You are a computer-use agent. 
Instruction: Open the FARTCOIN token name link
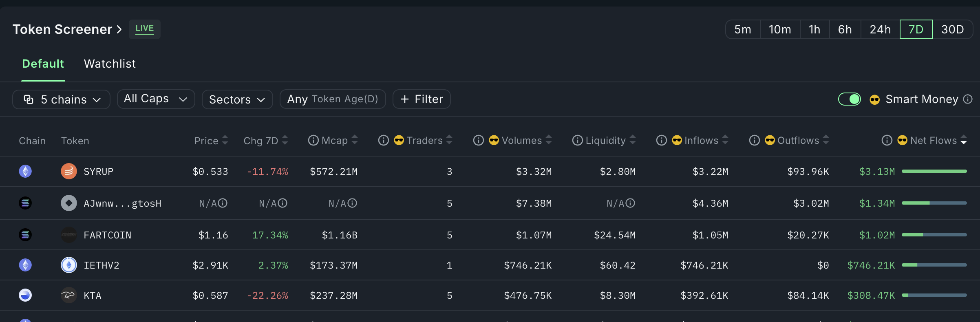point(108,235)
